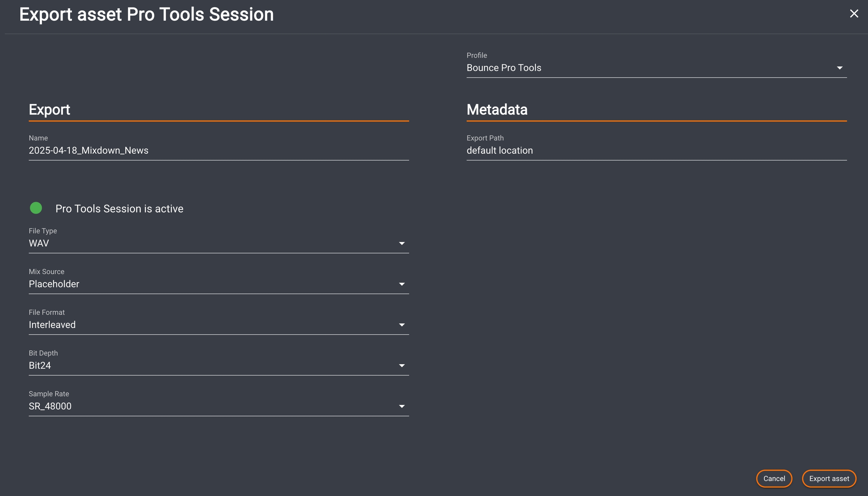Focus the Export Path default location field
The image size is (868, 496).
pyautogui.click(x=656, y=151)
